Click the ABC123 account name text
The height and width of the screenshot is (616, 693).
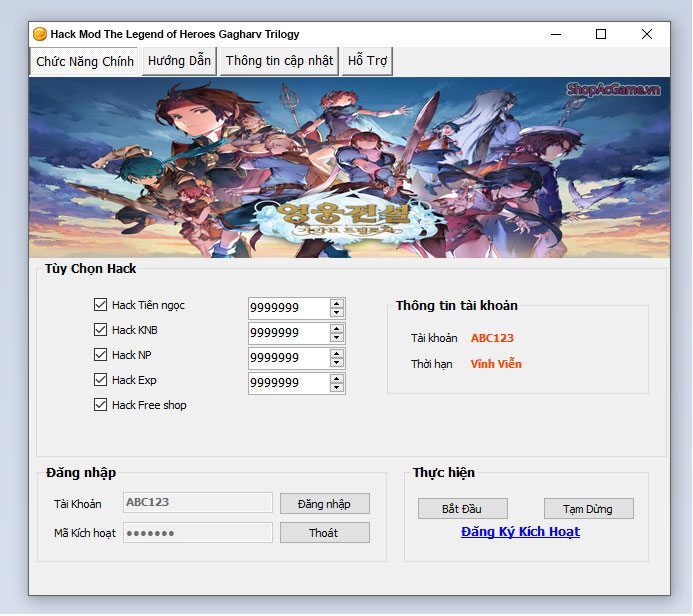(x=492, y=338)
